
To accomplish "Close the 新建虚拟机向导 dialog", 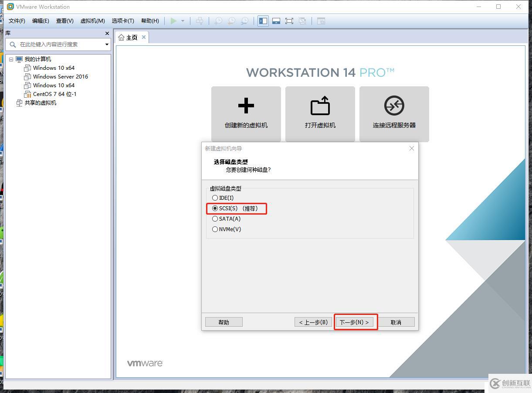I will pos(412,148).
